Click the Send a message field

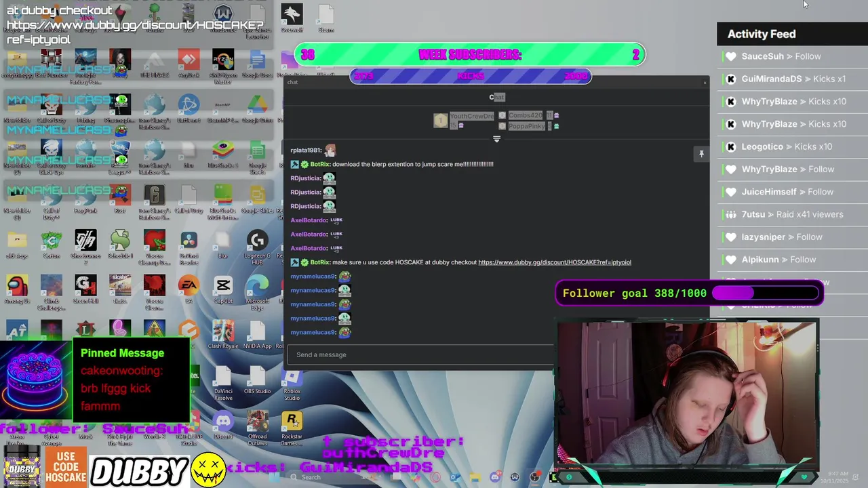pyautogui.click(x=420, y=354)
